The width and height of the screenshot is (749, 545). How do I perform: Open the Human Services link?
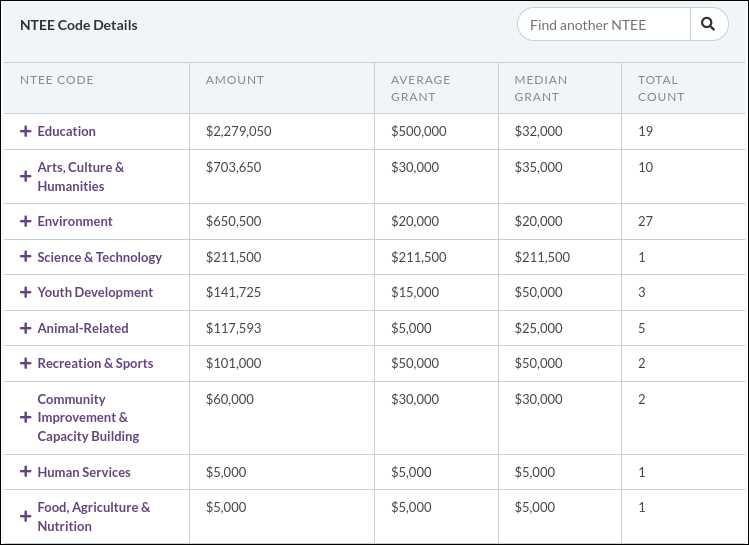(x=84, y=472)
